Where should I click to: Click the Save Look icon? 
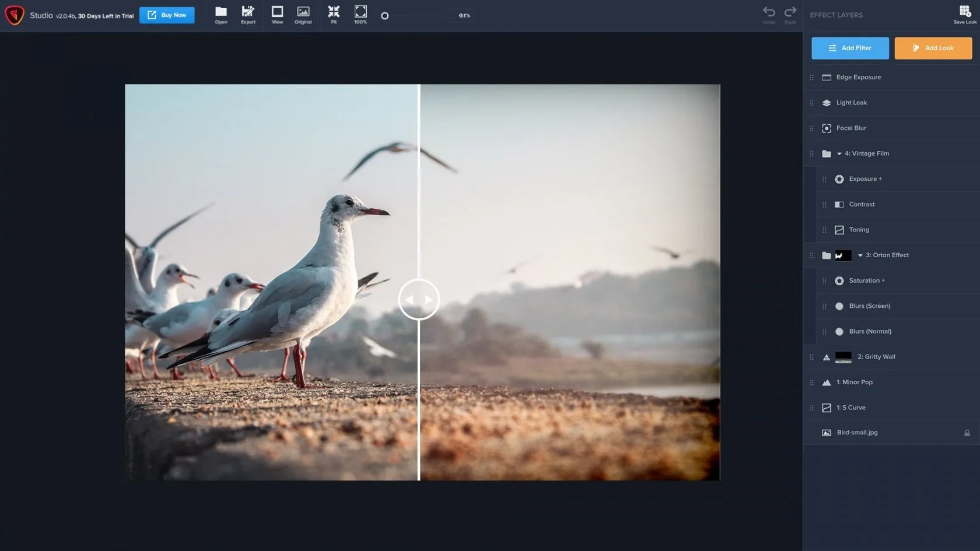965,12
